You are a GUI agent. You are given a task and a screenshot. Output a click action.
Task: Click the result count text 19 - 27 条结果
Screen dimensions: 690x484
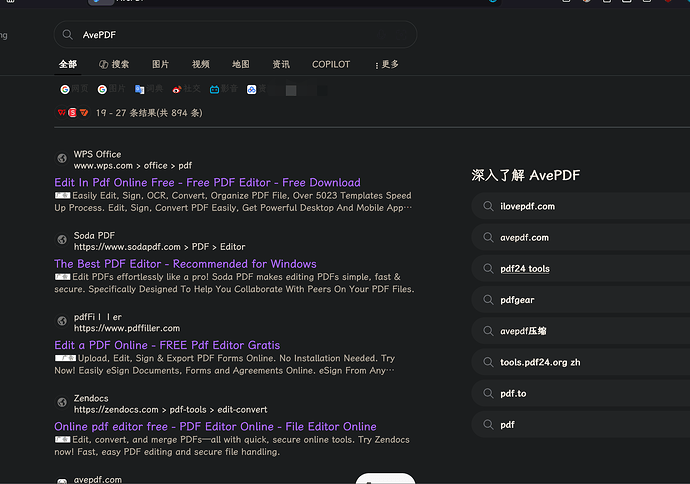click(149, 113)
